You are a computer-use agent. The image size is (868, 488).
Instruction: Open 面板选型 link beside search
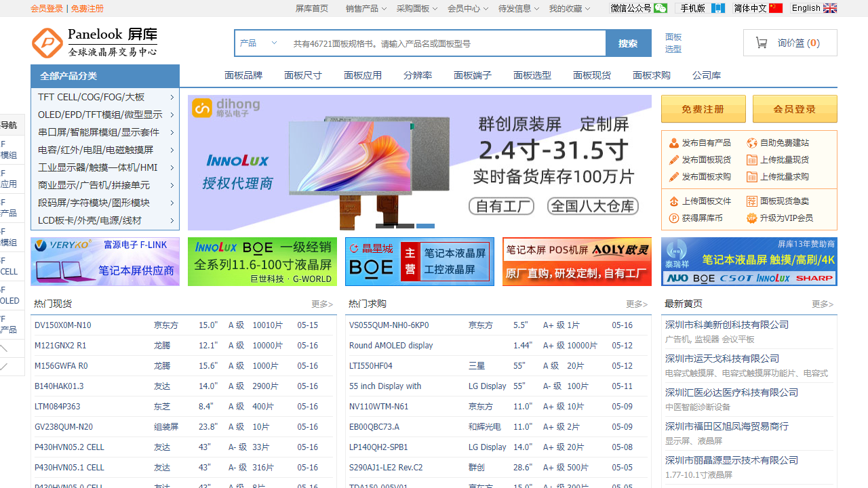(673, 43)
